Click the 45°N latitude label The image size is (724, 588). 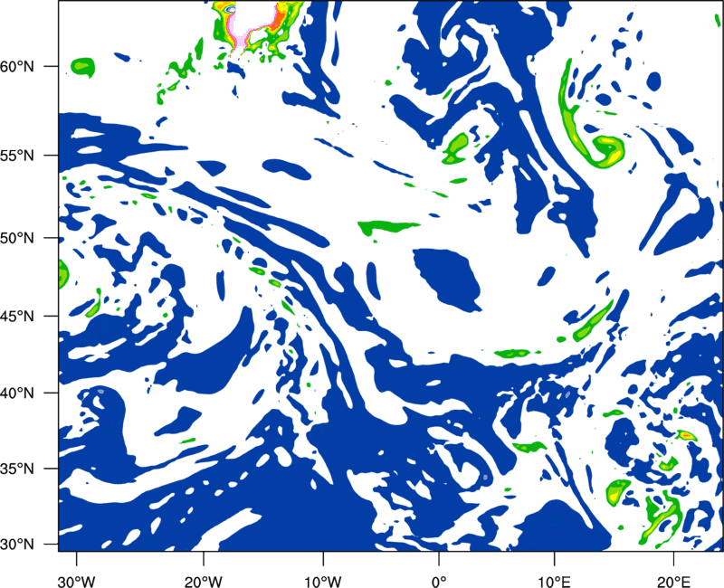tap(17, 316)
